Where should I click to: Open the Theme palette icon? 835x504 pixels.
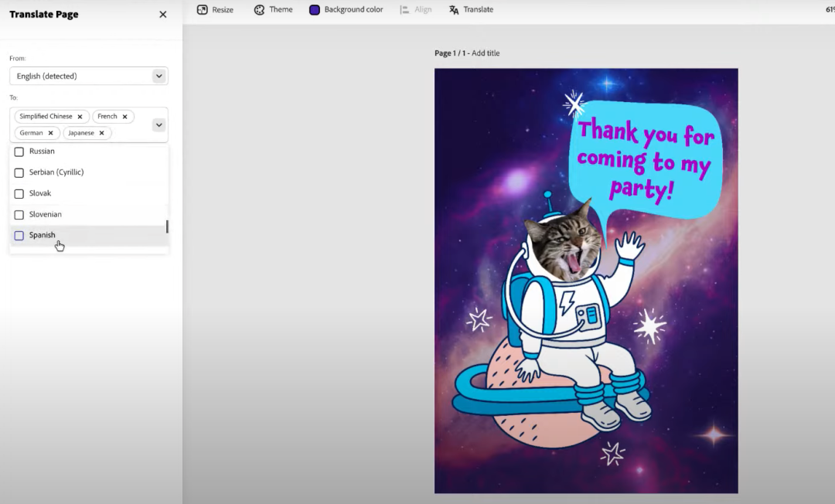[260, 10]
